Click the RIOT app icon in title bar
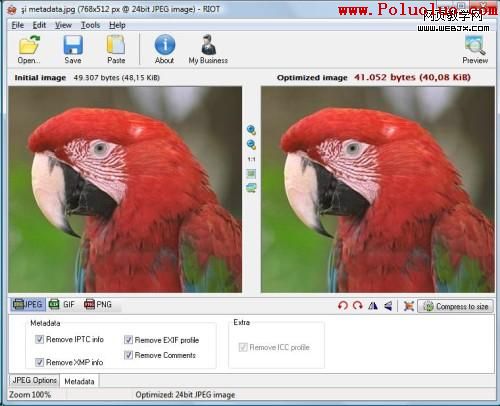The height and width of the screenshot is (406, 500). 12,9
